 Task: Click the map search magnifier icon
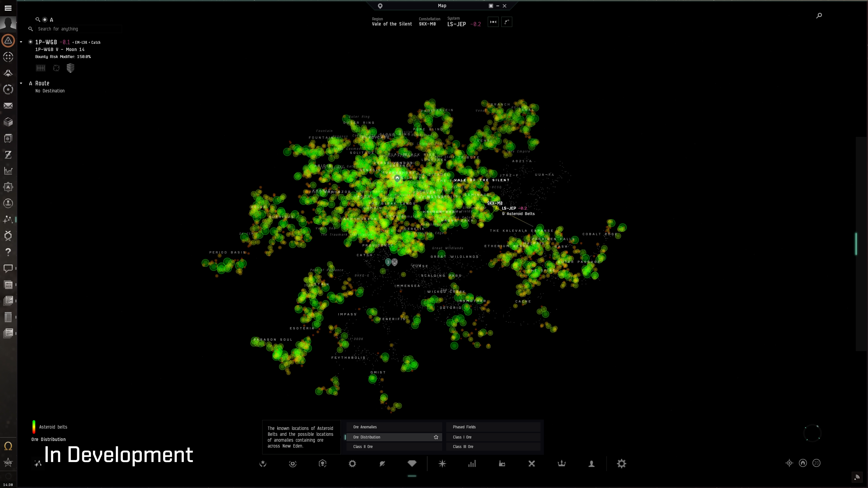point(819,16)
